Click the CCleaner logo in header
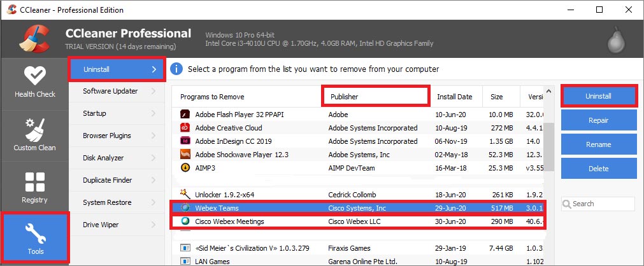This screenshot has width=644, height=266. click(34, 39)
